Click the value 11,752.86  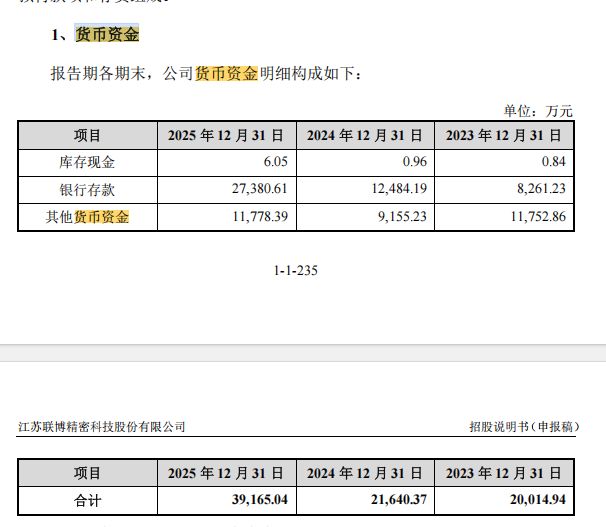click(x=538, y=216)
